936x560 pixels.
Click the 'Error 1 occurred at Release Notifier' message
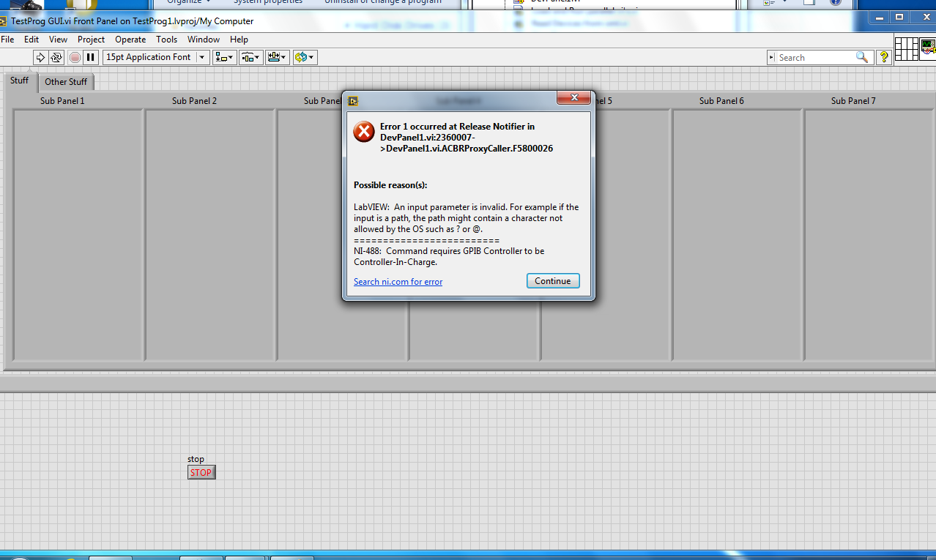[467, 138]
